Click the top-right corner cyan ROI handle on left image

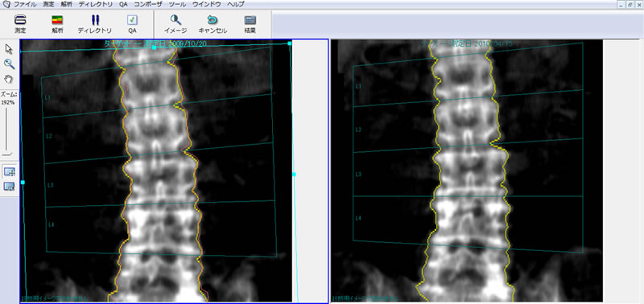[x=290, y=43]
